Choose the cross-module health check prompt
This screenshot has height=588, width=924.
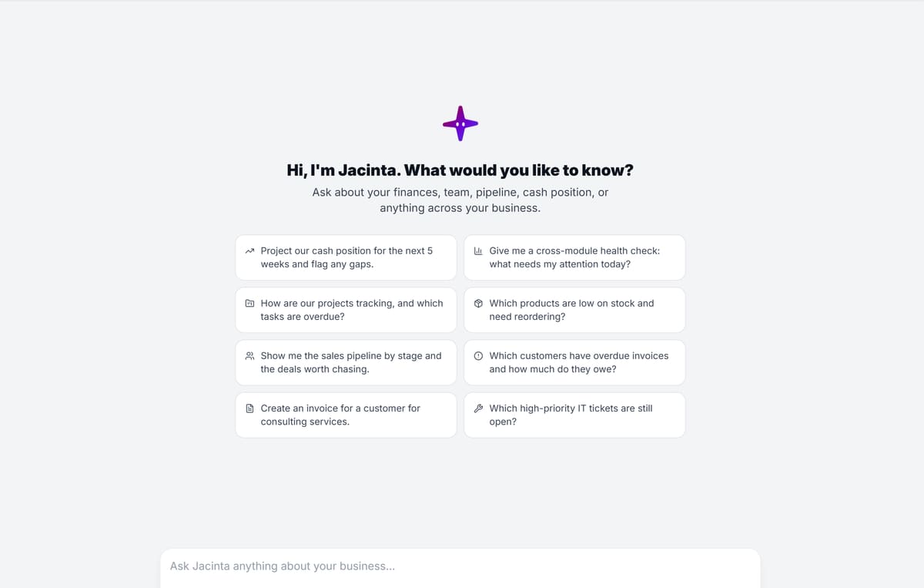pyautogui.click(x=574, y=257)
